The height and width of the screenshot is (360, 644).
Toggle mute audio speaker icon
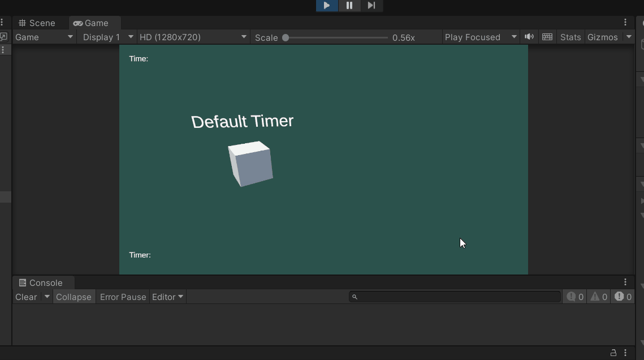(529, 37)
